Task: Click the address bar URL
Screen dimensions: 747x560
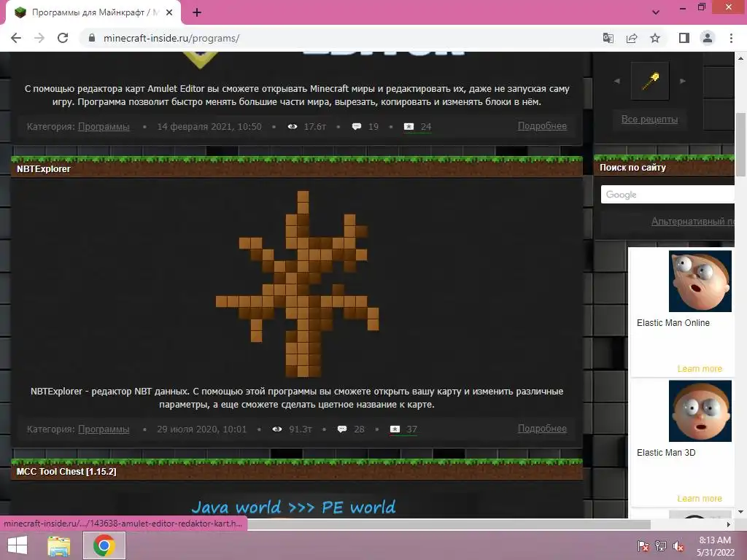Action: [171, 38]
